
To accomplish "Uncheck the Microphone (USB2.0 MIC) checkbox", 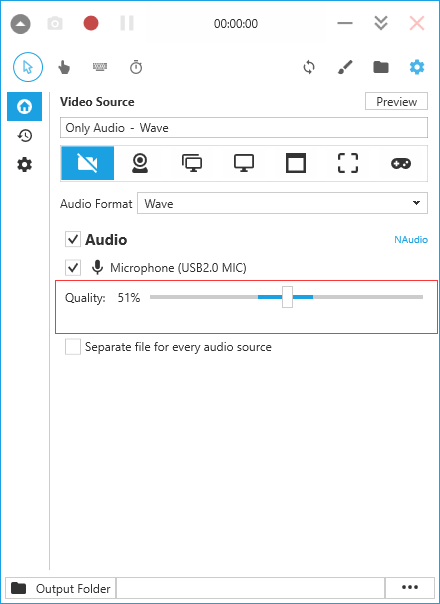I will [x=73, y=267].
